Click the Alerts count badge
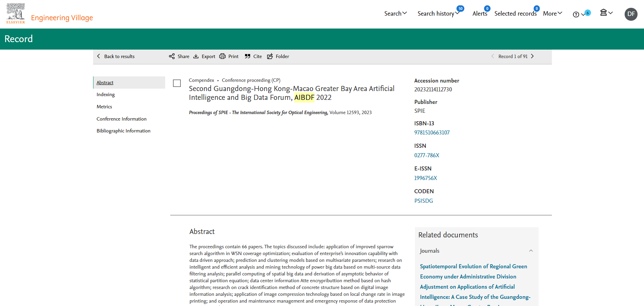The image size is (644, 306). coord(487,8)
